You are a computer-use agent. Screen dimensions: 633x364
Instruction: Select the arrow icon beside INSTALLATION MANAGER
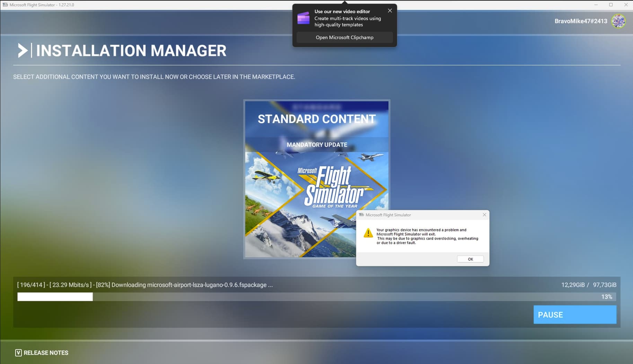coord(24,51)
